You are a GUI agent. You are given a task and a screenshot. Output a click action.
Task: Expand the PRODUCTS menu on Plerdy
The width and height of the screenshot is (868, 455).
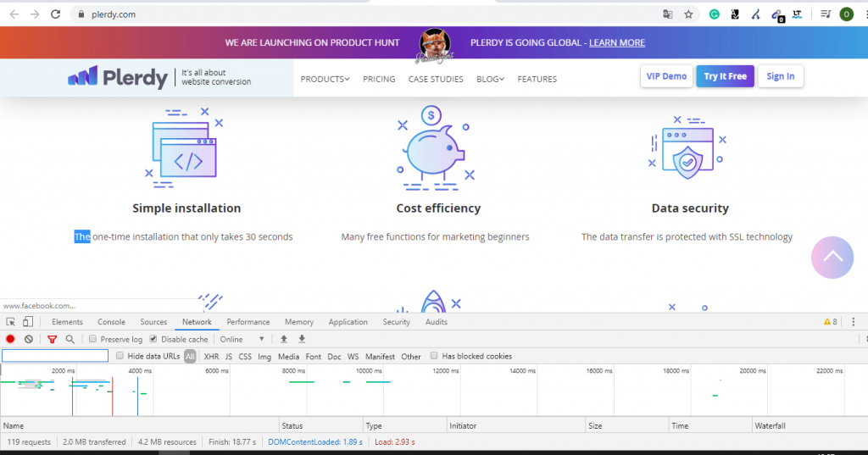pyautogui.click(x=325, y=79)
